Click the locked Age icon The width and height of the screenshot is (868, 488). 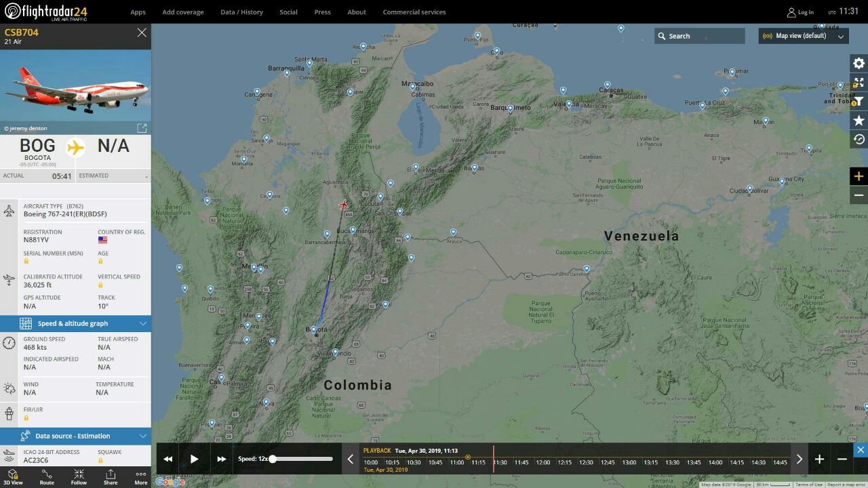click(100, 261)
